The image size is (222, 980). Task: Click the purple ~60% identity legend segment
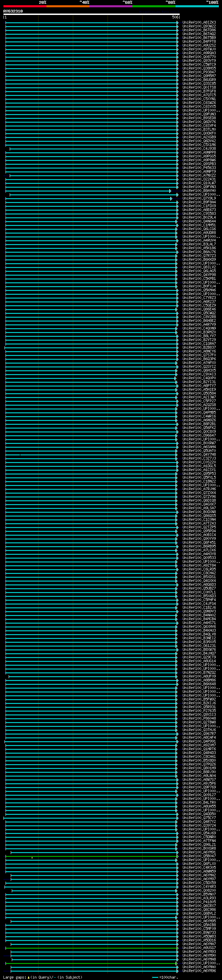click(111, 6)
